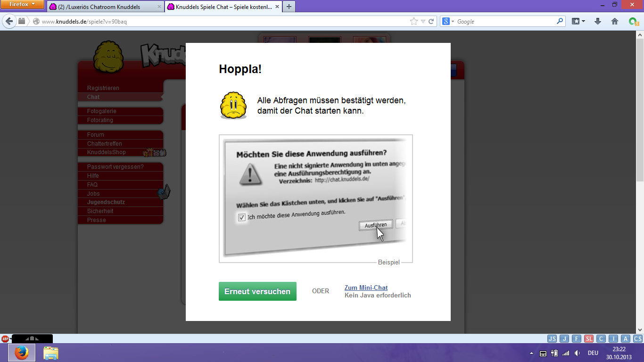Screen dimensions: 644x362
Task: Bookmark this page with the star icon
Action: tap(413, 21)
